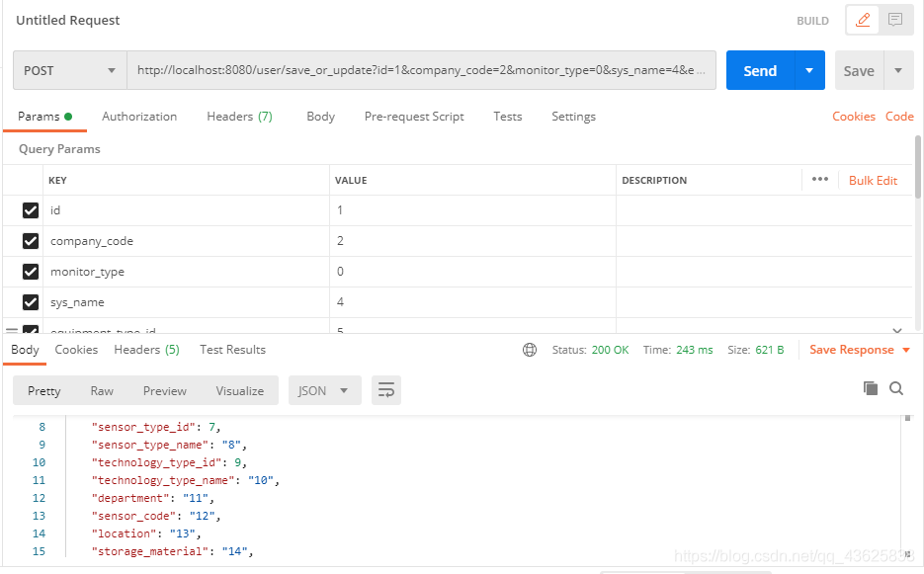Screen dimensions: 924x574
Task: Select the response Body tab
Action: (x=25, y=350)
